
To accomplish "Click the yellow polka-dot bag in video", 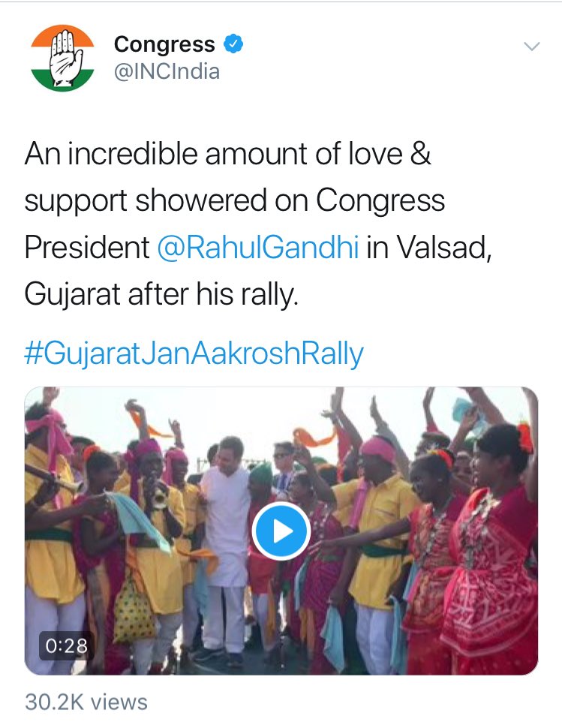I will (133, 608).
